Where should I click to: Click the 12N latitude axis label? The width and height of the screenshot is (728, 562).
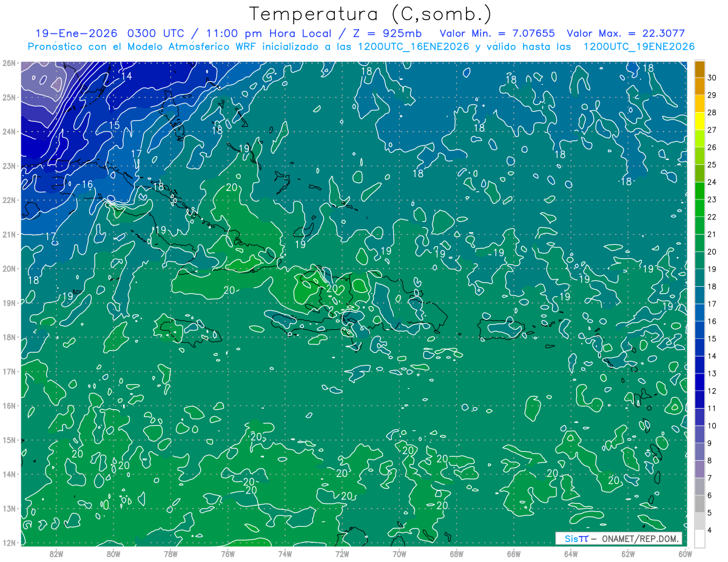[x=9, y=543]
